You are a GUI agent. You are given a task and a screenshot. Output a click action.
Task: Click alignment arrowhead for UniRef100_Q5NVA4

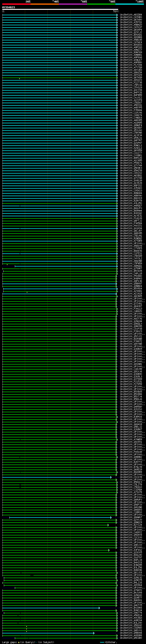coord(94,633)
